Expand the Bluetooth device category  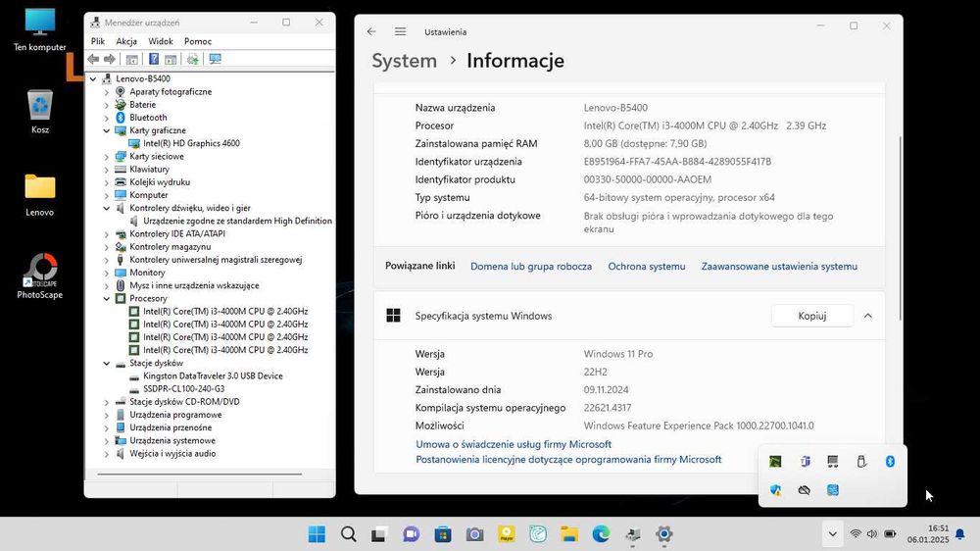[106, 118]
